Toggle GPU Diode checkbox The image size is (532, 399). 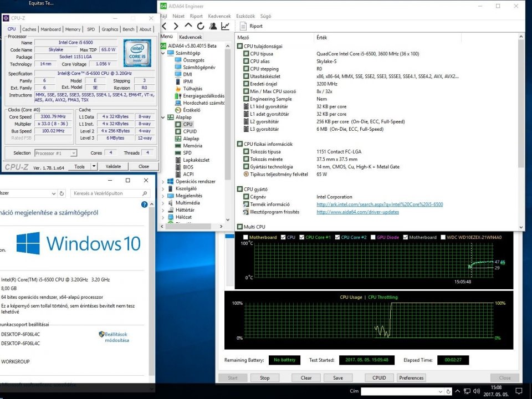[x=373, y=237]
